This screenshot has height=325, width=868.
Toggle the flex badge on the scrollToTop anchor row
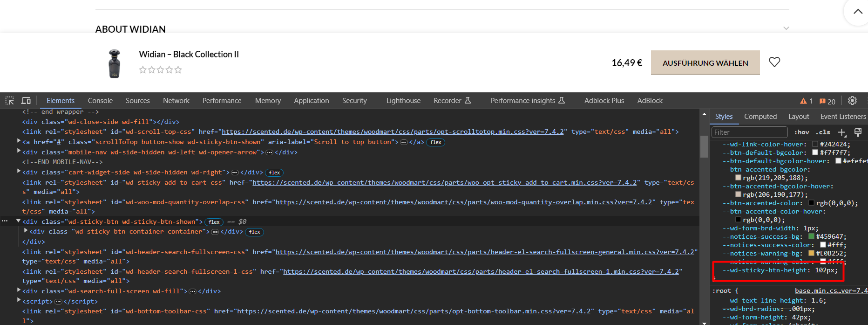click(436, 142)
